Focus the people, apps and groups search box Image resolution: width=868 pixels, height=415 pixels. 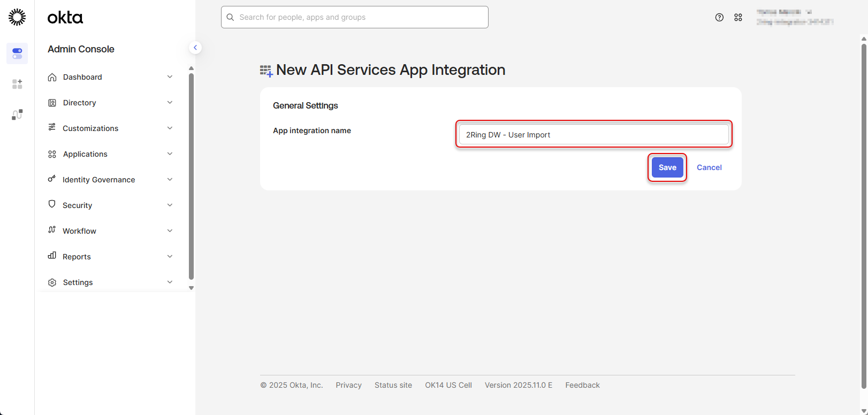click(355, 17)
